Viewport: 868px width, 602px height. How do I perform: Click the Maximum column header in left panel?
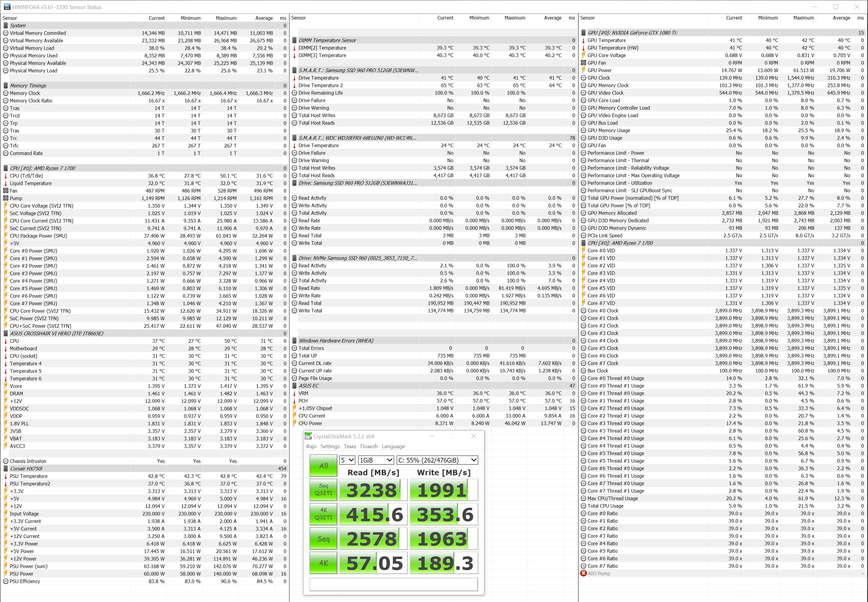coord(226,18)
